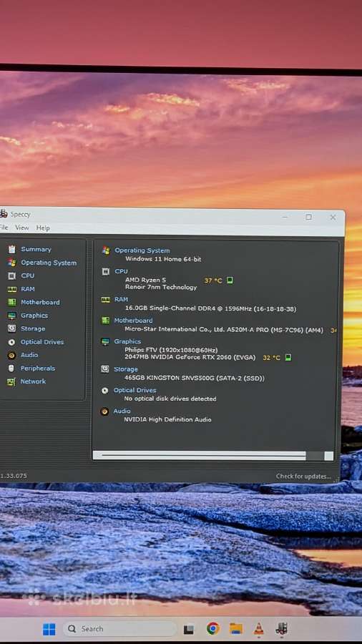This screenshot has height=644, width=362.
Task: Click the Storage disk icon in sidebar
Action: tap(12, 328)
